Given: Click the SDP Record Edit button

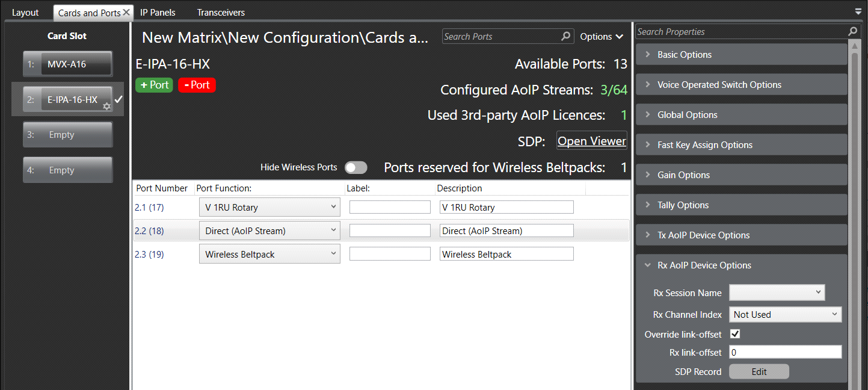Looking at the screenshot, I should 759,372.
